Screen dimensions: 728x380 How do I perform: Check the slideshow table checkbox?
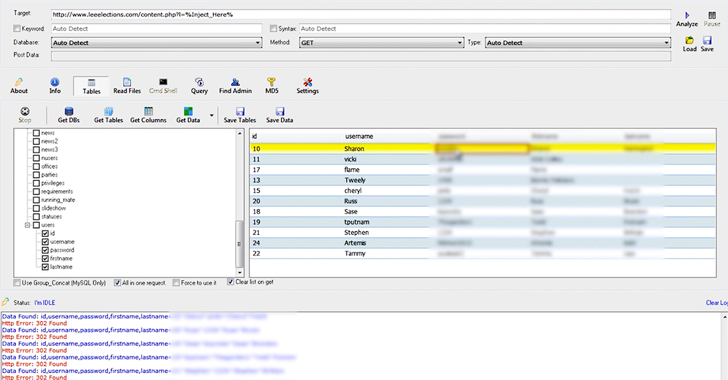(36, 208)
